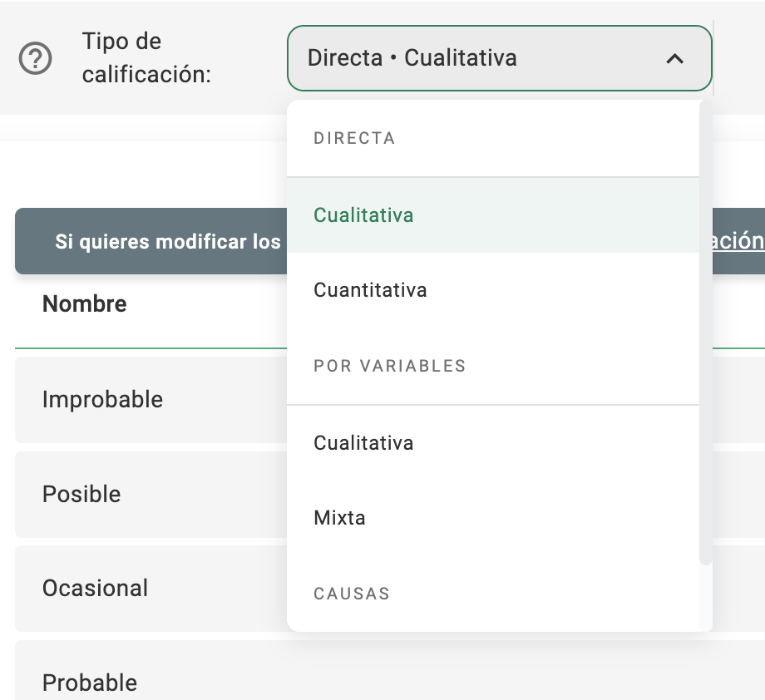Click the DIRECTA group header
This screenshot has width=765, height=700.
[x=354, y=139]
